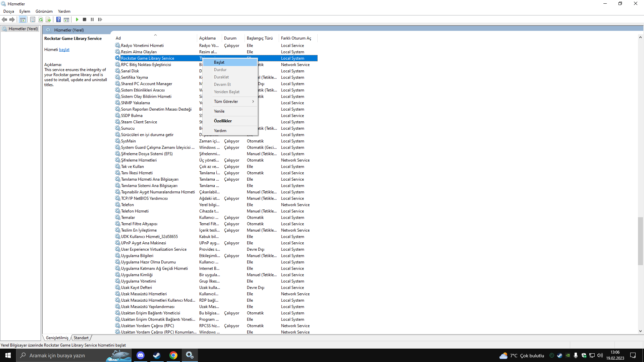Click the Stop Service square toolbar icon

[85, 19]
